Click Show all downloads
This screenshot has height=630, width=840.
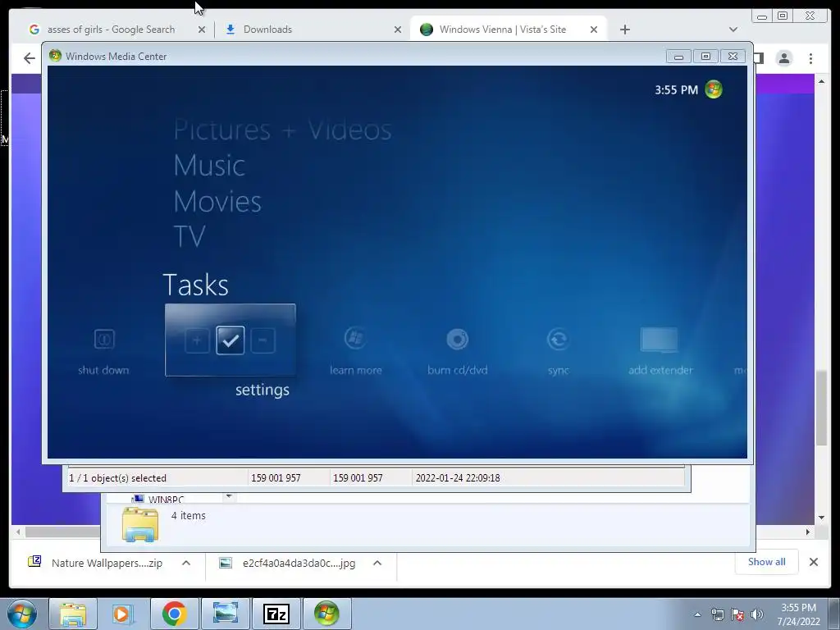pos(767,561)
